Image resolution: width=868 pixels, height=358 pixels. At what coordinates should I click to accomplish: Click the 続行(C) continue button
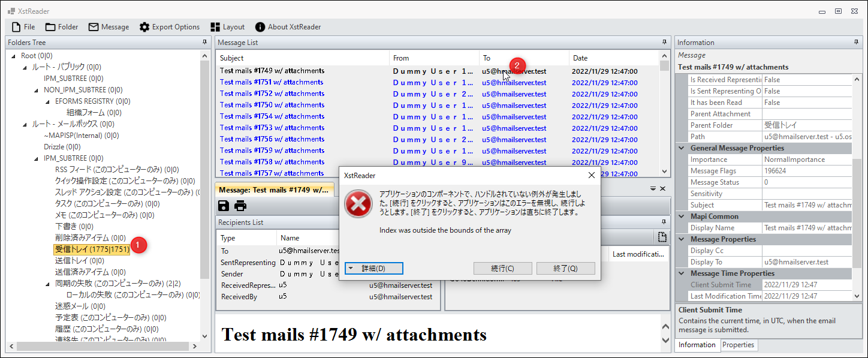[x=502, y=269]
